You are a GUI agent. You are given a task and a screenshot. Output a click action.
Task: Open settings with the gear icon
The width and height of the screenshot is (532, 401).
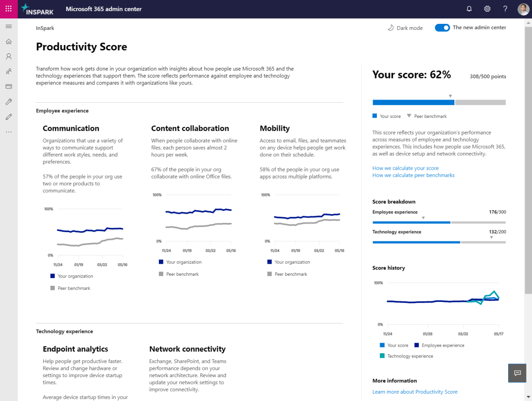pos(487,9)
